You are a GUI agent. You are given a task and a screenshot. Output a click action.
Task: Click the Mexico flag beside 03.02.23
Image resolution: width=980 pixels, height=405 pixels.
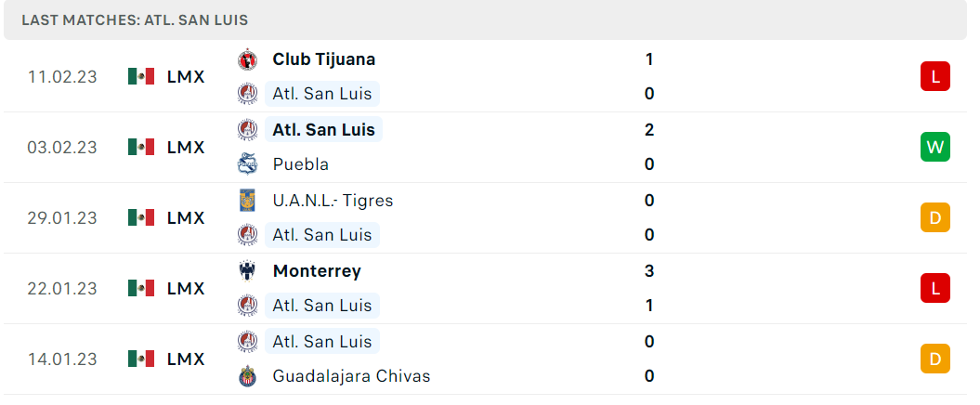pyautogui.click(x=141, y=148)
